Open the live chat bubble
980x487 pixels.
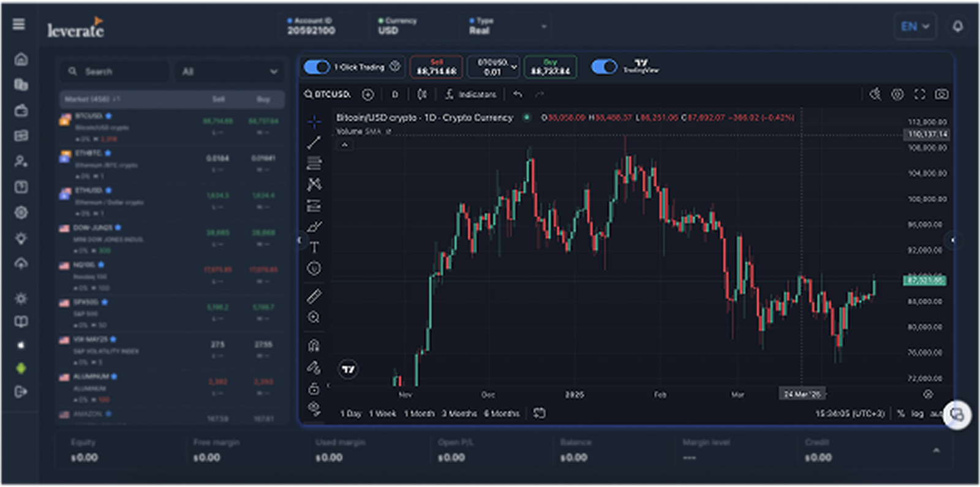(957, 415)
